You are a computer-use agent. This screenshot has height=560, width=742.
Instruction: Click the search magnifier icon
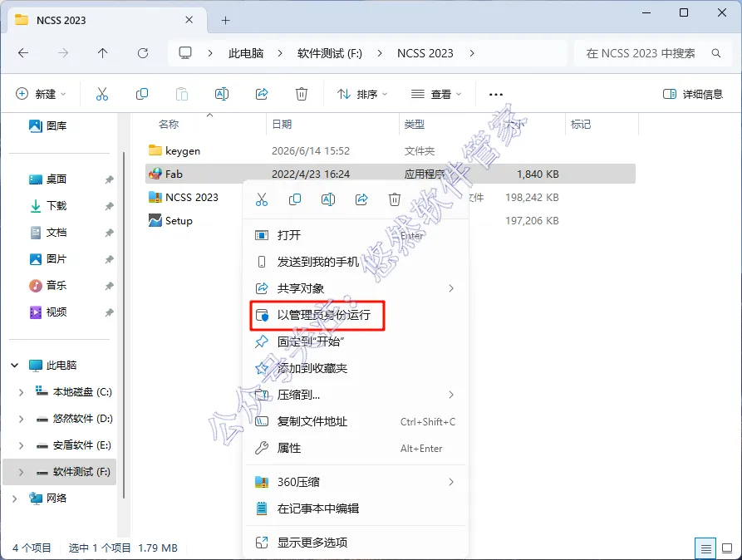716,53
